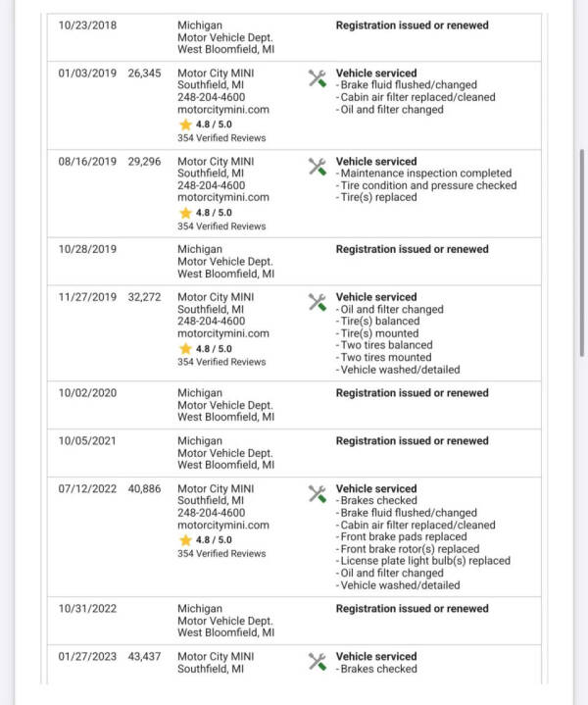
Task: Click wrench icon for 01/27/2023 service
Action: (x=318, y=663)
